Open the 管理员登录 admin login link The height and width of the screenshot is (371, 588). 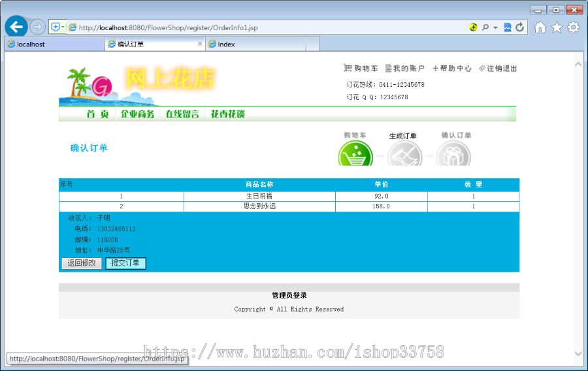click(289, 295)
